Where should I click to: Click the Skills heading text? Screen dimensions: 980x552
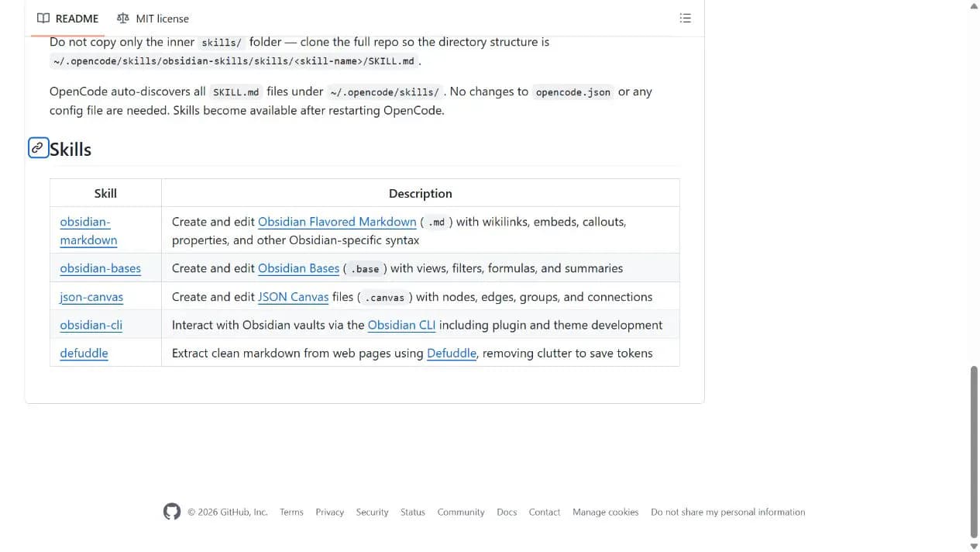click(x=70, y=149)
